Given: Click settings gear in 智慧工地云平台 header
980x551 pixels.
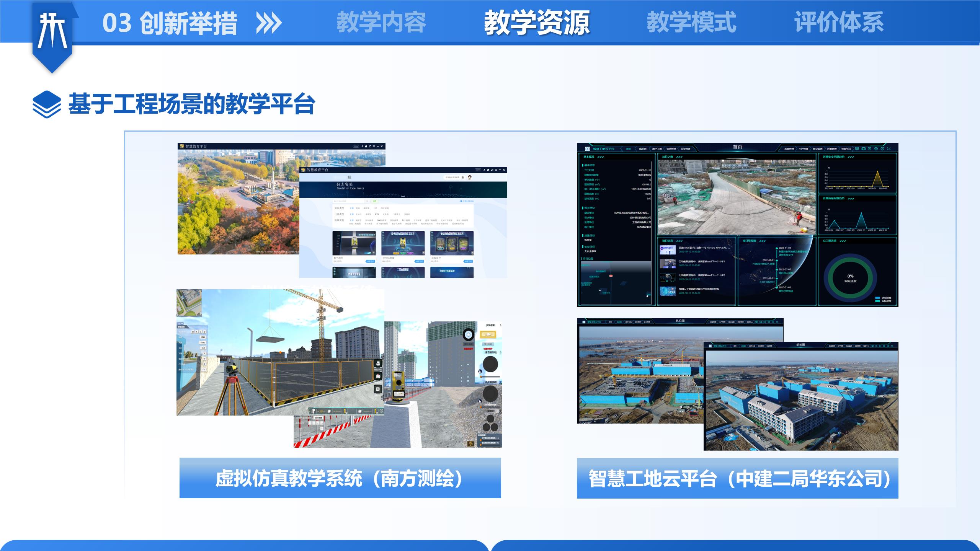Looking at the screenshot, I should click(876, 149).
